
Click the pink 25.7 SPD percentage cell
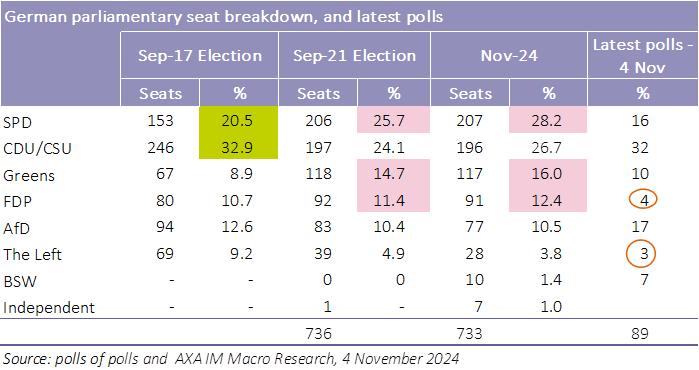click(x=394, y=119)
